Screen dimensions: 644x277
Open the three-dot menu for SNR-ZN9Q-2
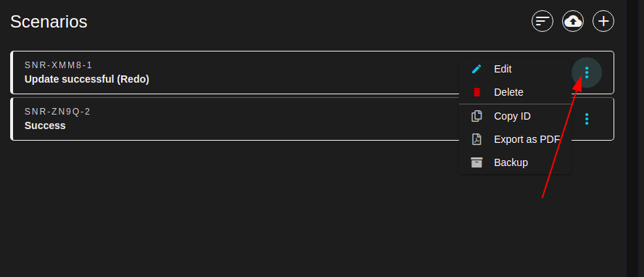coord(587,119)
